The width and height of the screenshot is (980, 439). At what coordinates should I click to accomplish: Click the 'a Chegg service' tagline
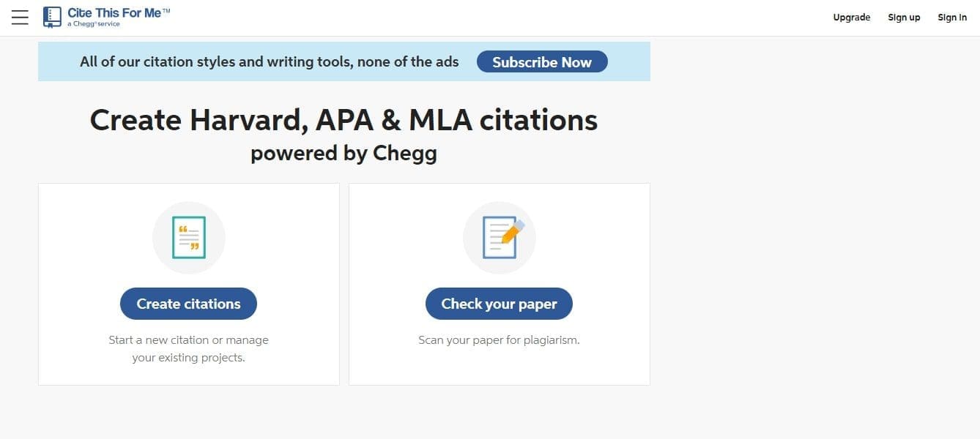pos(94,24)
